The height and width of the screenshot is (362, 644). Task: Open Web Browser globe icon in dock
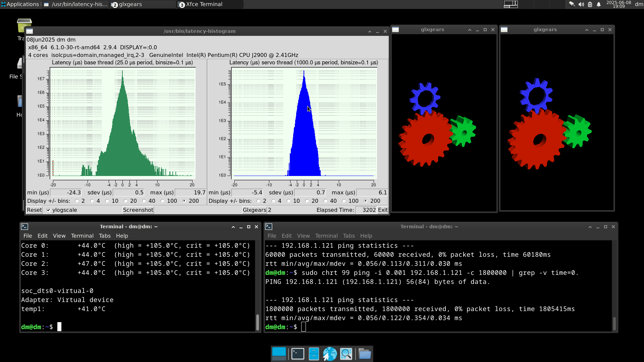point(330,354)
